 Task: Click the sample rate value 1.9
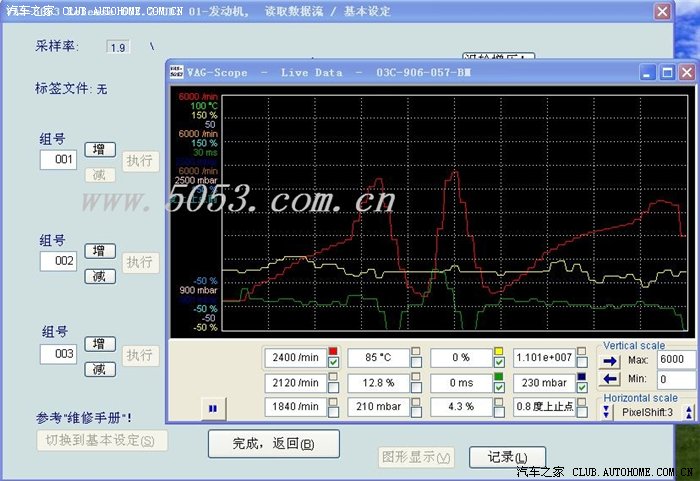pos(118,47)
